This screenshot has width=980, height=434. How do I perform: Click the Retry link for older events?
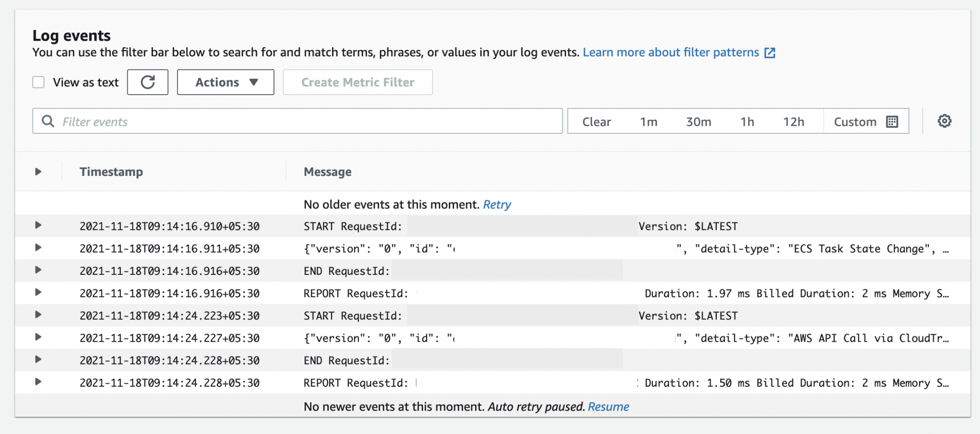click(497, 204)
